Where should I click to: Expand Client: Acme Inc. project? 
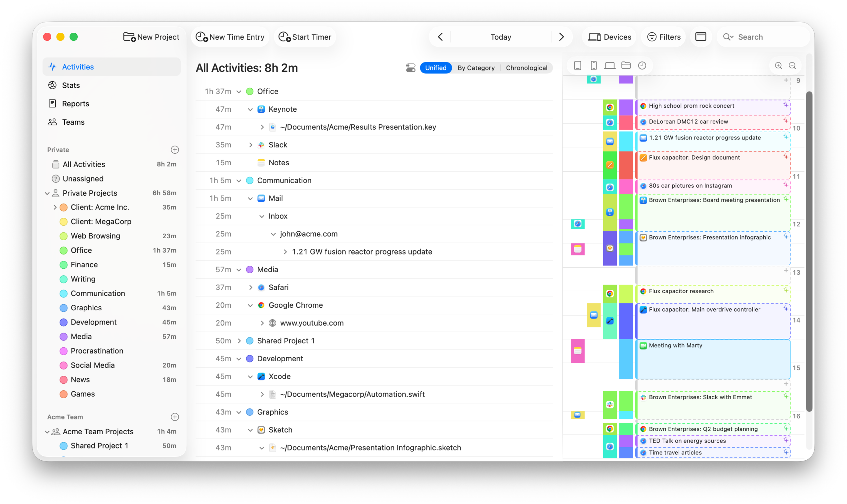point(55,207)
